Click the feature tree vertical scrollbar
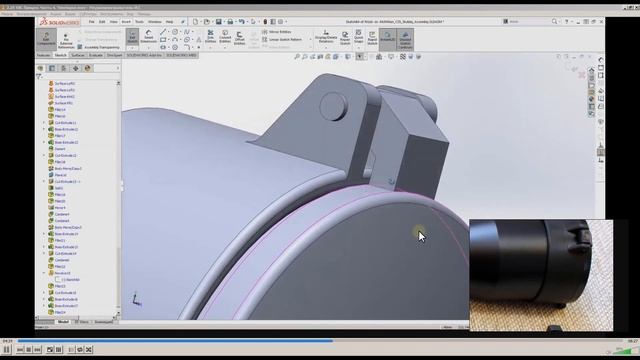Viewport: 640px width, 360px height. click(x=118, y=198)
